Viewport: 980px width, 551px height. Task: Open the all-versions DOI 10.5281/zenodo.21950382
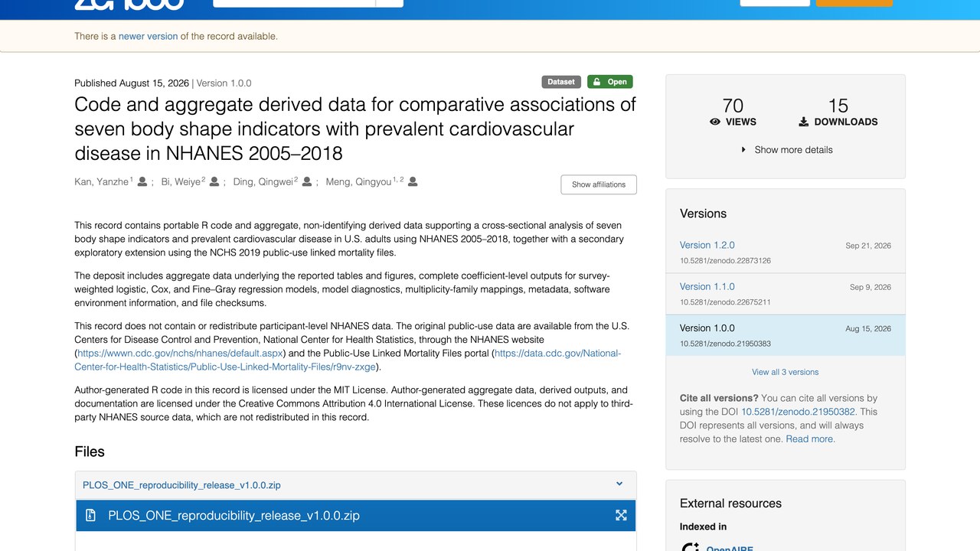pos(799,412)
